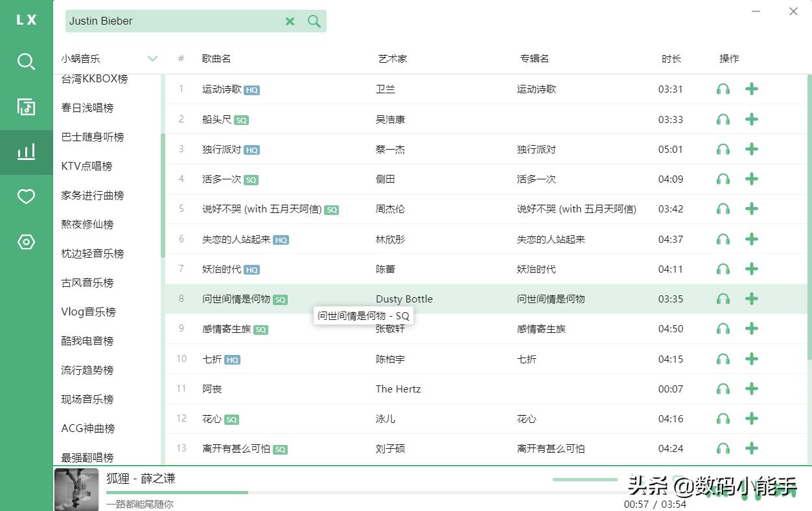The image size is (812, 511).
Task: Open Settings via the gear icon
Action: 26,242
